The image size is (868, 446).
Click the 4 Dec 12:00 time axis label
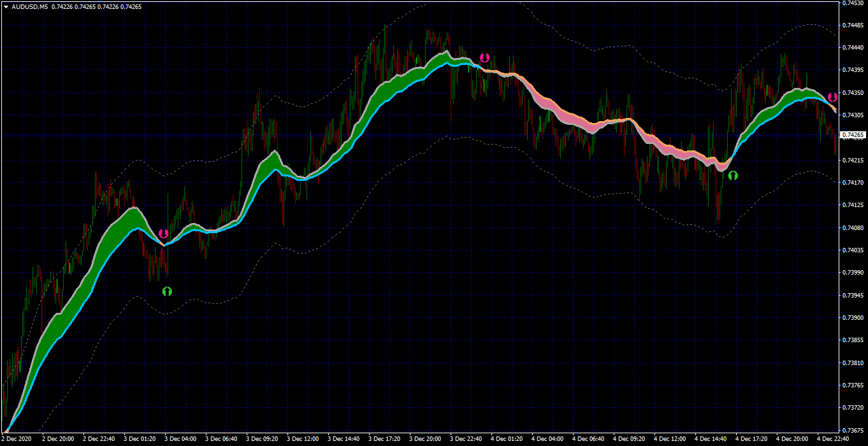[670, 439]
